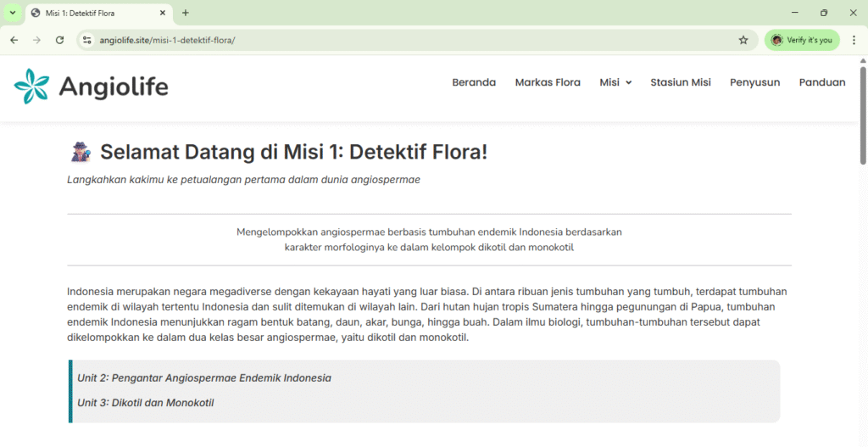Click the browser back arrow
The height and width of the screenshot is (447, 868).
tap(14, 40)
